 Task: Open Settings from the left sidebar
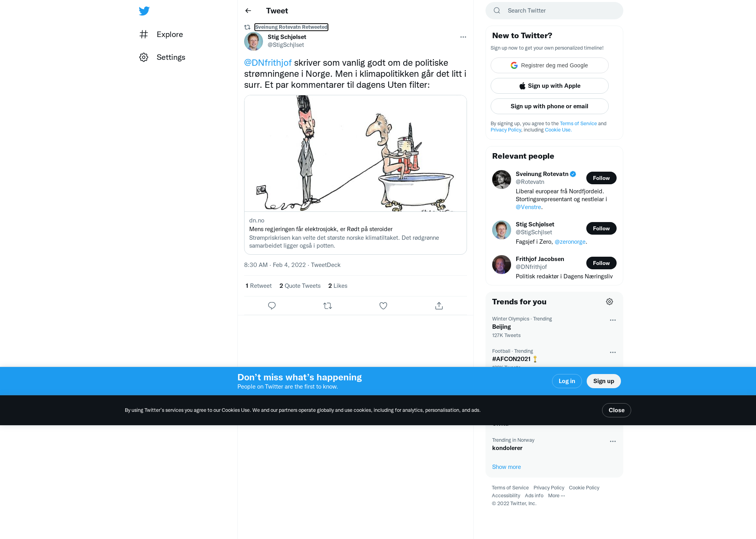tap(162, 57)
